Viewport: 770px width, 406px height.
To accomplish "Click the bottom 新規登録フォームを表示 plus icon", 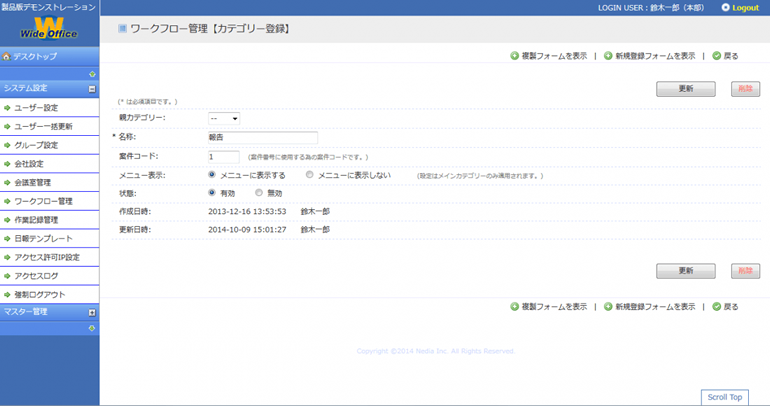I will [x=608, y=307].
